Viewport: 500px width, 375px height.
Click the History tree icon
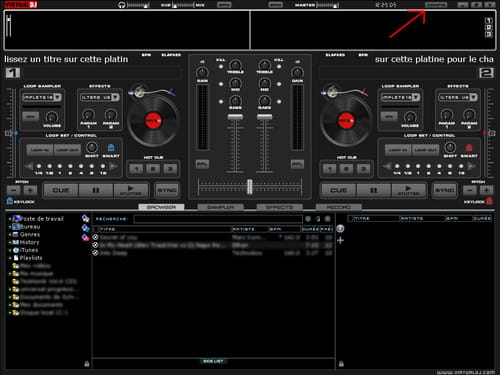click(x=16, y=242)
